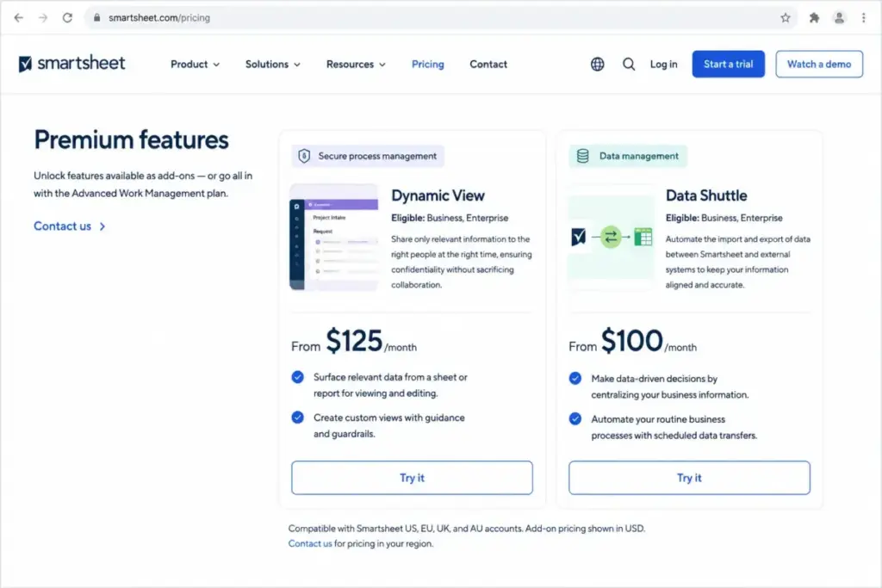Viewport: 882px width, 588px height.
Task: Go to the Pricing nav item
Action: (x=427, y=64)
